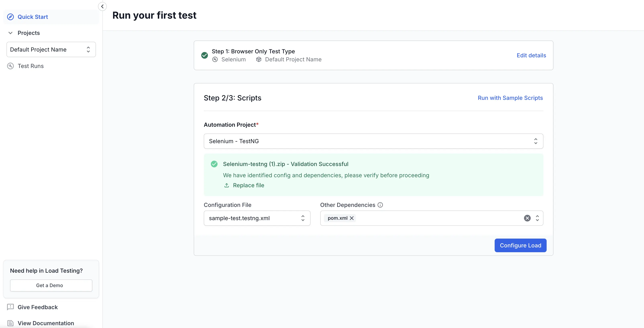
Task: Clear all dependencies with the circular X
Action: pyautogui.click(x=527, y=218)
